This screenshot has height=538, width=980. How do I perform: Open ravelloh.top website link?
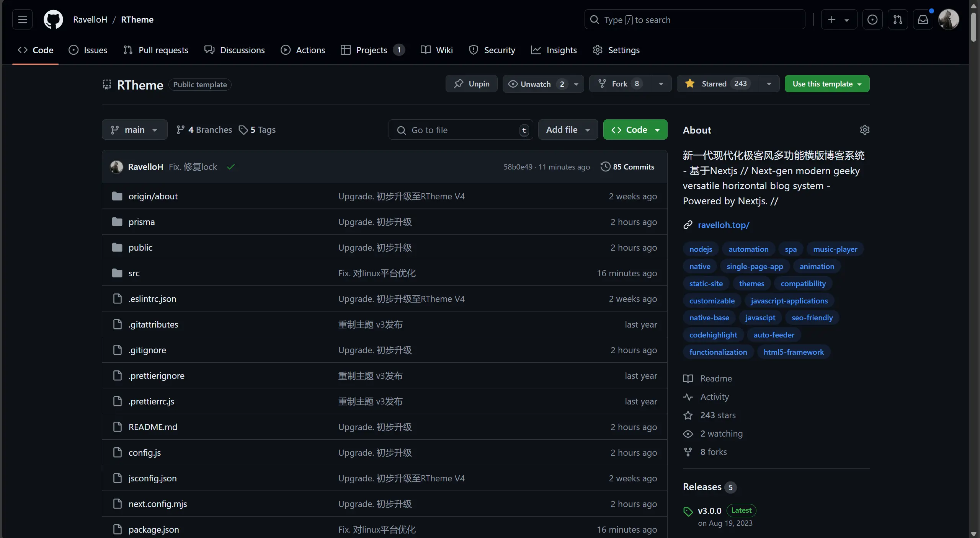tap(724, 225)
